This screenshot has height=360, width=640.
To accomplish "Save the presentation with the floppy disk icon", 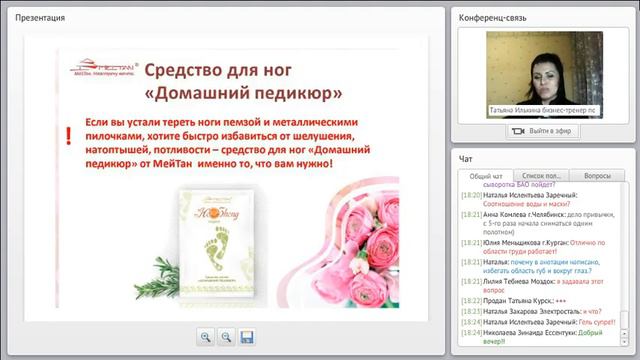I will [x=247, y=337].
